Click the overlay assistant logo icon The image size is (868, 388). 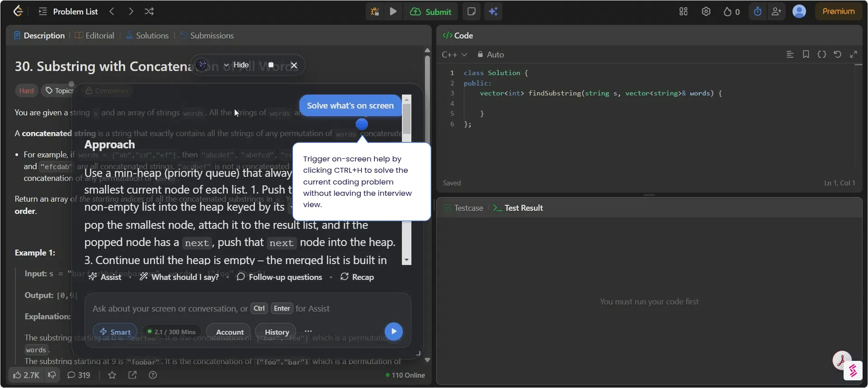tap(202, 65)
